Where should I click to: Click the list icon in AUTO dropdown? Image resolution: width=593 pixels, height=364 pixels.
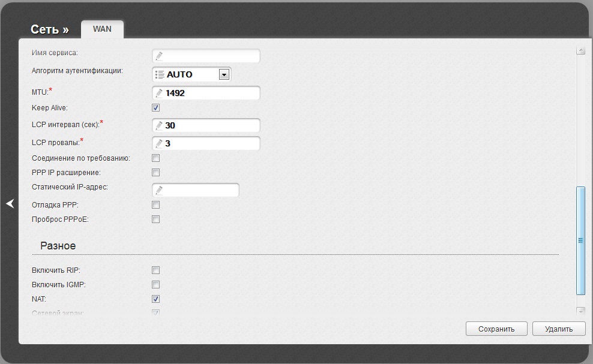coord(160,74)
